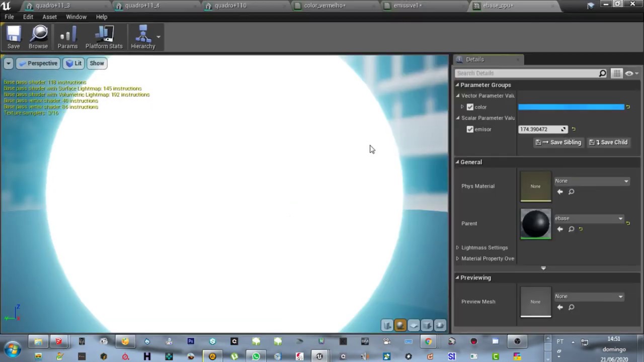
Task: Set preview mesh to cylinder primitive
Action: tap(387, 325)
